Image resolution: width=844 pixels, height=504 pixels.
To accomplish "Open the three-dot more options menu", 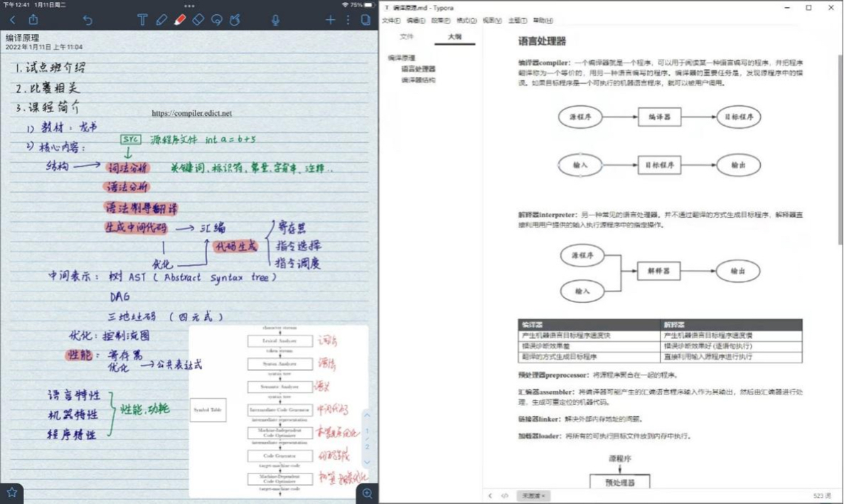I will click(348, 20).
